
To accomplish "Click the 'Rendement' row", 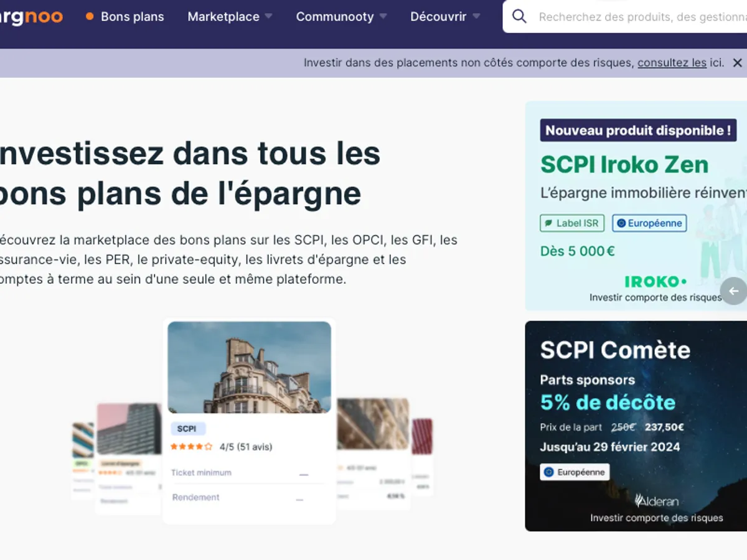I will click(x=248, y=497).
